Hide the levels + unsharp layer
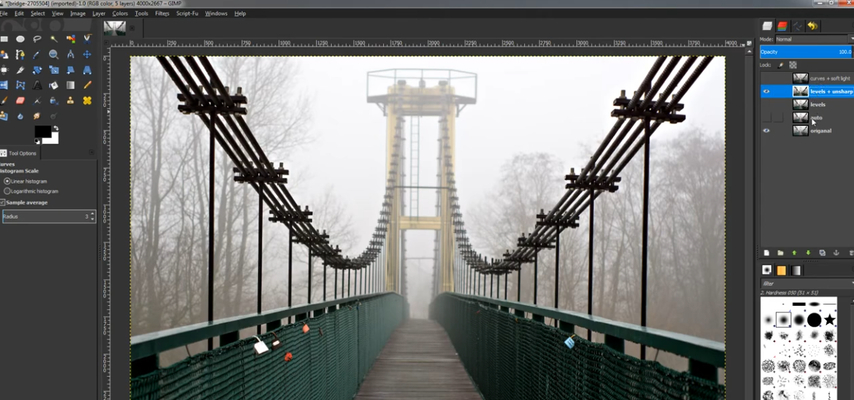 click(x=766, y=92)
